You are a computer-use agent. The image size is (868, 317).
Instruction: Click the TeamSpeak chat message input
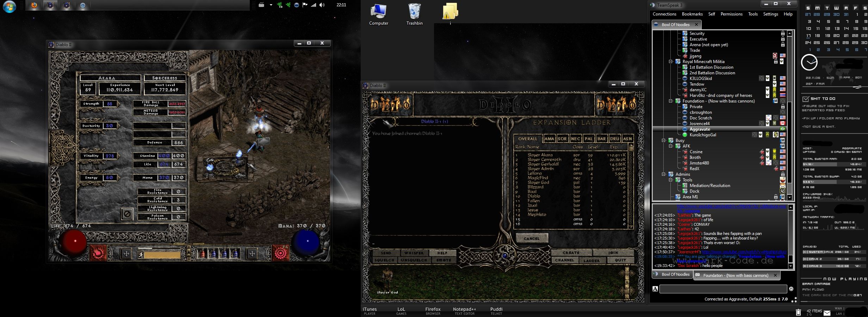coord(723,289)
